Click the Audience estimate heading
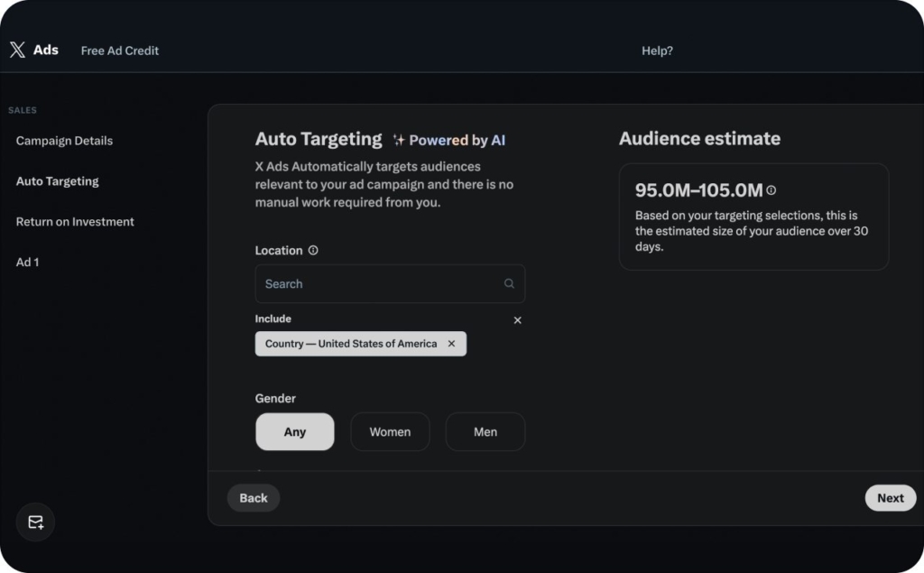The height and width of the screenshot is (573, 924). [699, 139]
